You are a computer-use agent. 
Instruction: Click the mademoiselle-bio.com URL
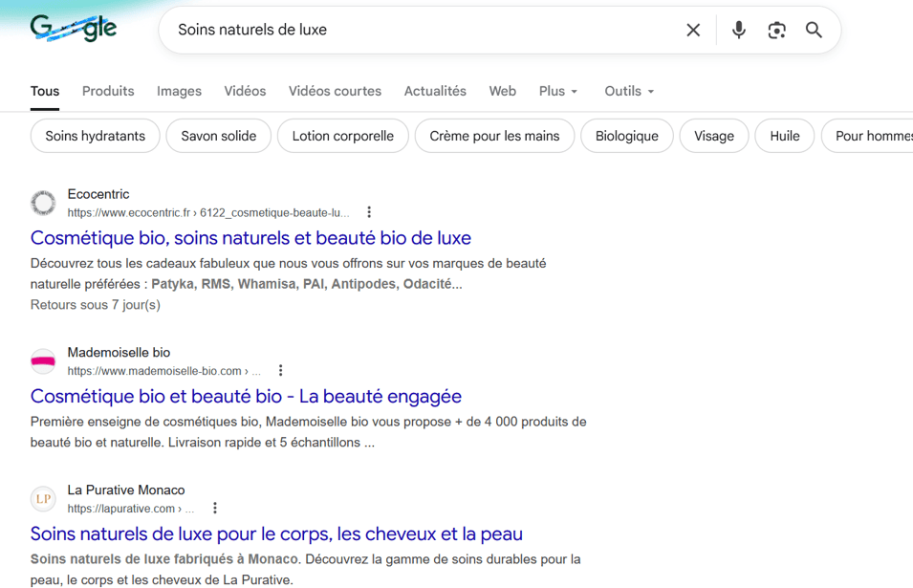pyautogui.click(x=163, y=371)
